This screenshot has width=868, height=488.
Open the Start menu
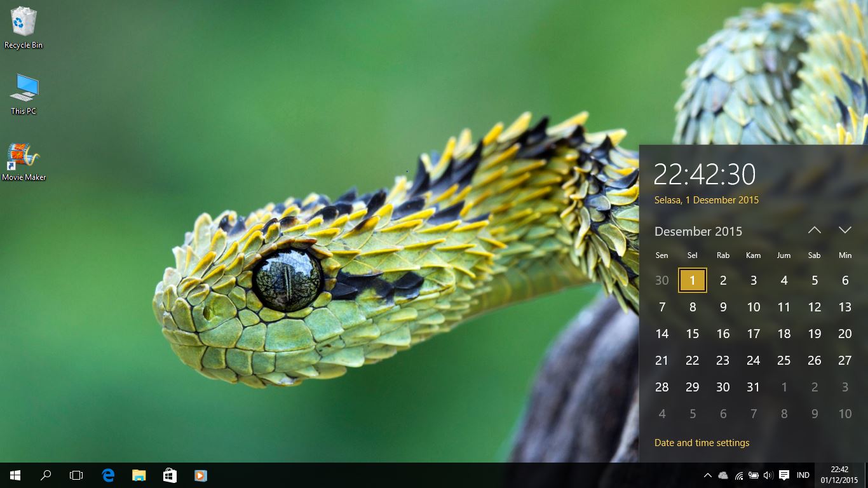coord(14,475)
